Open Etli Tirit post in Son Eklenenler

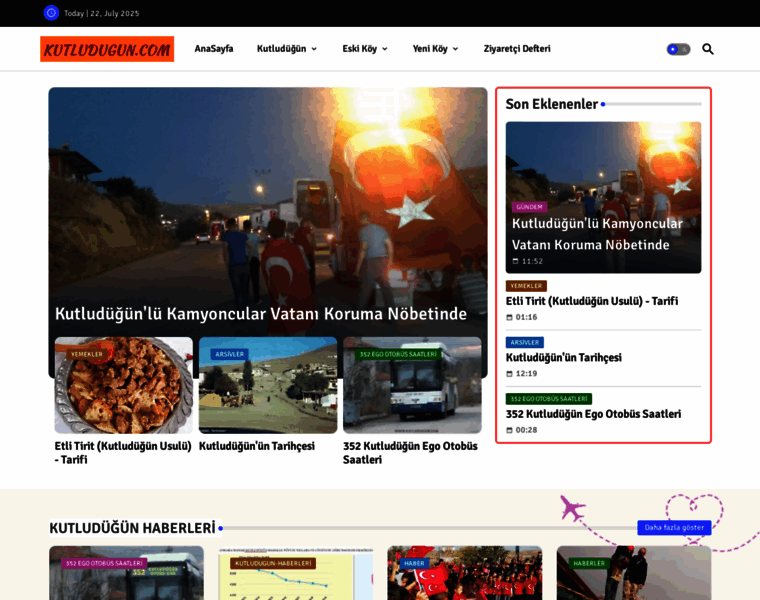(592, 301)
